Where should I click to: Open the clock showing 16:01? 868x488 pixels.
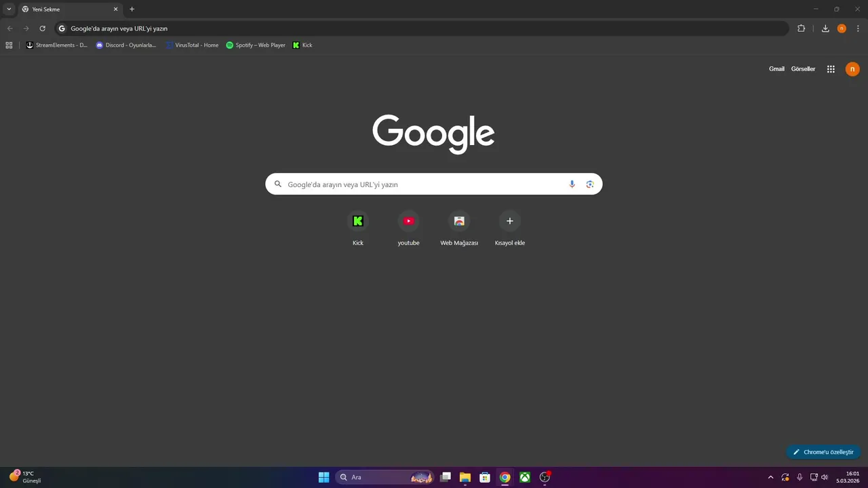tap(848, 477)
